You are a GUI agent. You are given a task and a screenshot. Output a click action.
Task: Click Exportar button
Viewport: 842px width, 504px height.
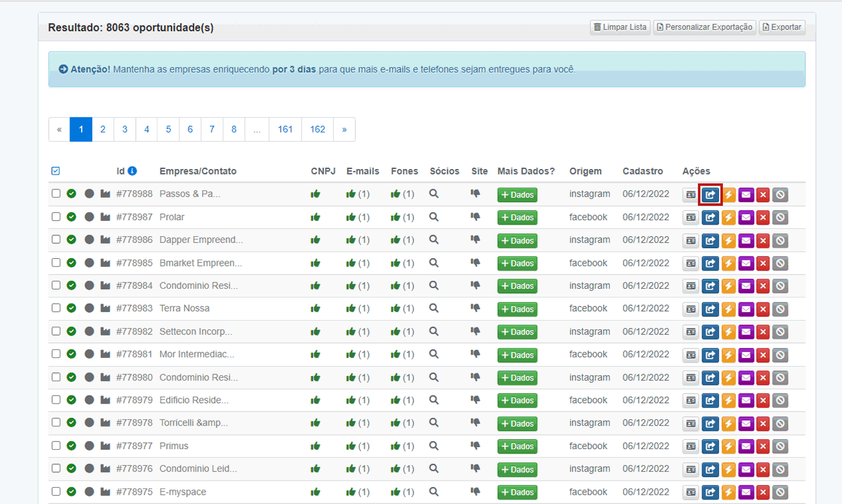[782, 27]
